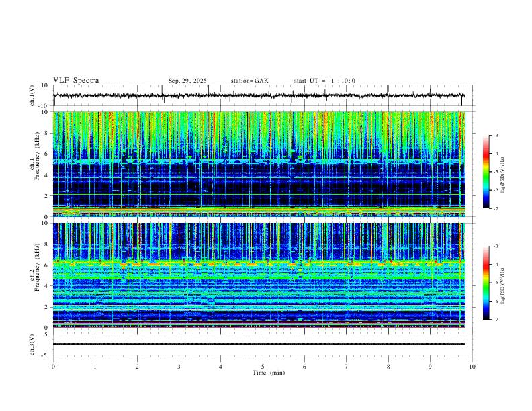Click the upper colorbar 'log(PSD)(V²/Hz)' label
532x411 pixels.
point(503,175)
